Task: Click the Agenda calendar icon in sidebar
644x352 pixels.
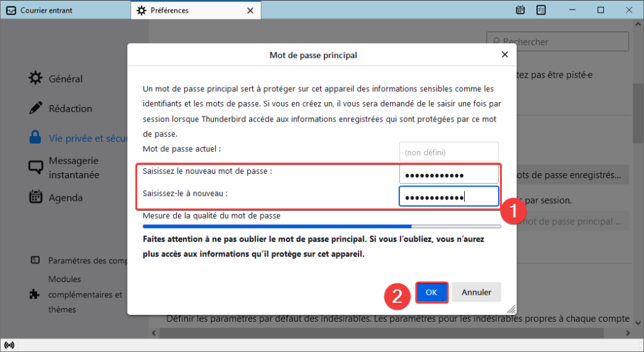Action: coord(35,196)
